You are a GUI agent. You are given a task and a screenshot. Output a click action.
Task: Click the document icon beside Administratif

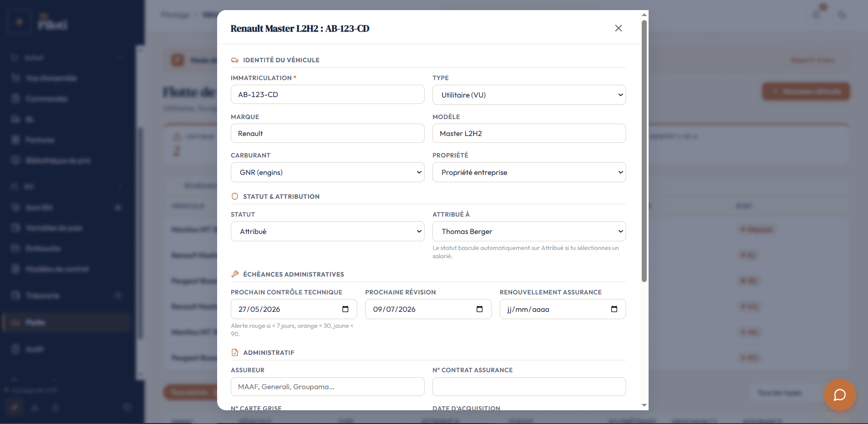[235, 352]
